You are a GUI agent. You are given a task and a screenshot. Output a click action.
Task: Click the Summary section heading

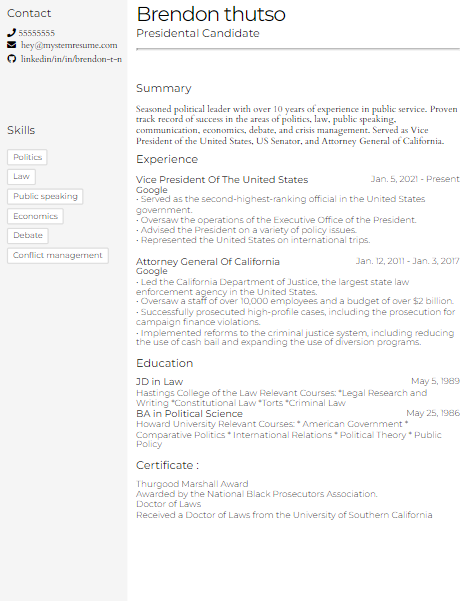[x=164, y=88]
